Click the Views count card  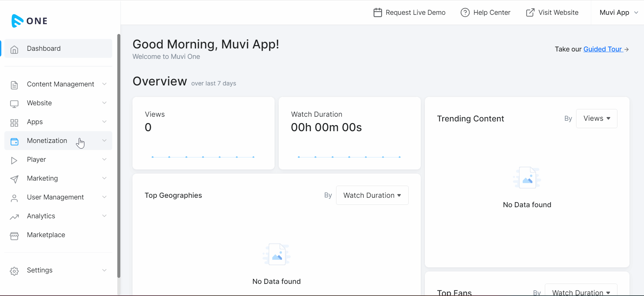[203, 133]
